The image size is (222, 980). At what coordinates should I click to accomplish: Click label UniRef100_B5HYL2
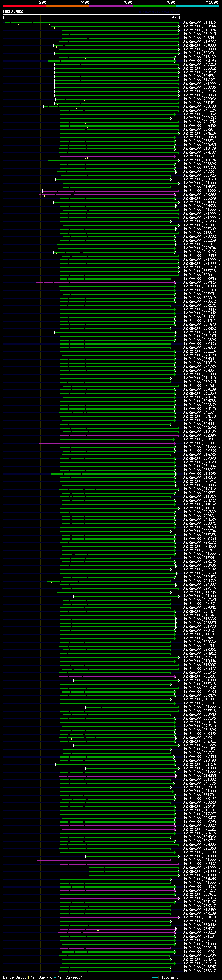pyautogui.click(x=199, y=72)
